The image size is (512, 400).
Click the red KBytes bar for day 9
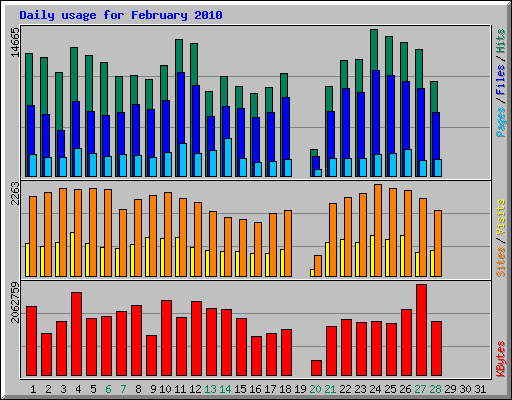[x=151, y=356]
